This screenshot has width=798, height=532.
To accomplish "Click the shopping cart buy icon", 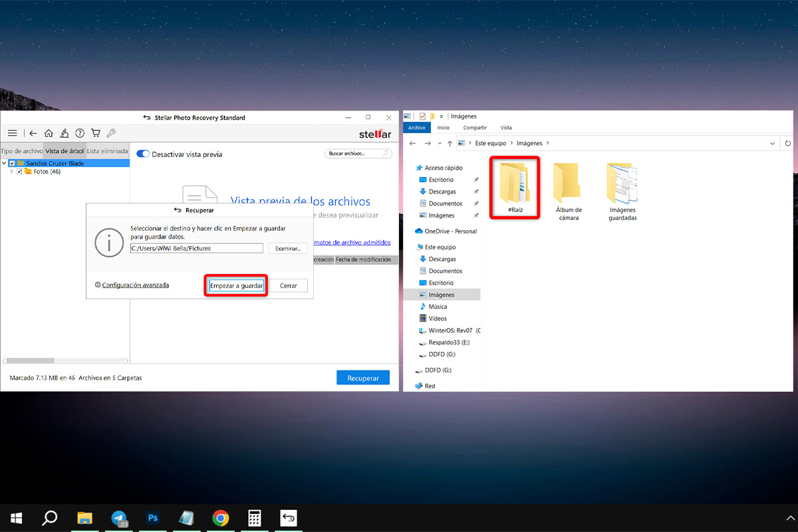I will [96, 133].
